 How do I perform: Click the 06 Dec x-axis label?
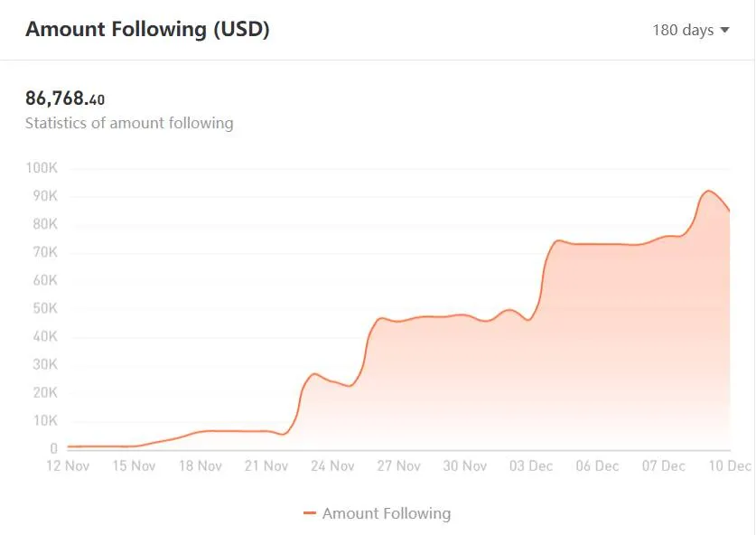coord(597,466)
